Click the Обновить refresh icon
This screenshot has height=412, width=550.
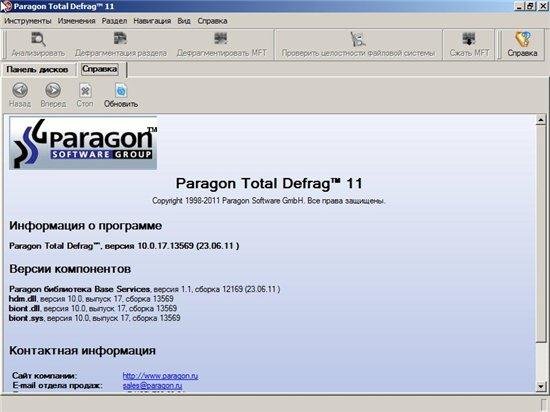pos(121,90)
